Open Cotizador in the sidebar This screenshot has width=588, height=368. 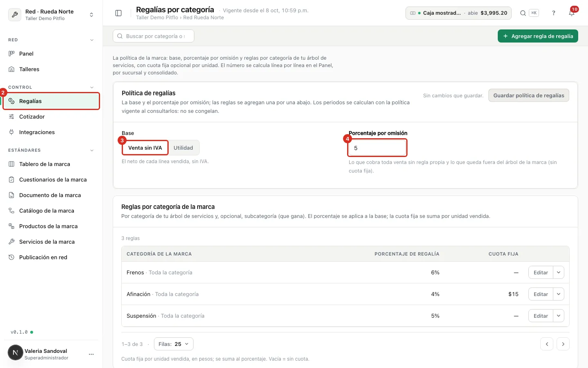pos(51,117)
